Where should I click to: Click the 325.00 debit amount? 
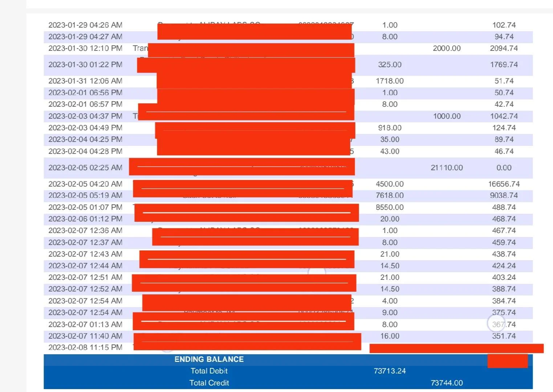click(390, 65)
